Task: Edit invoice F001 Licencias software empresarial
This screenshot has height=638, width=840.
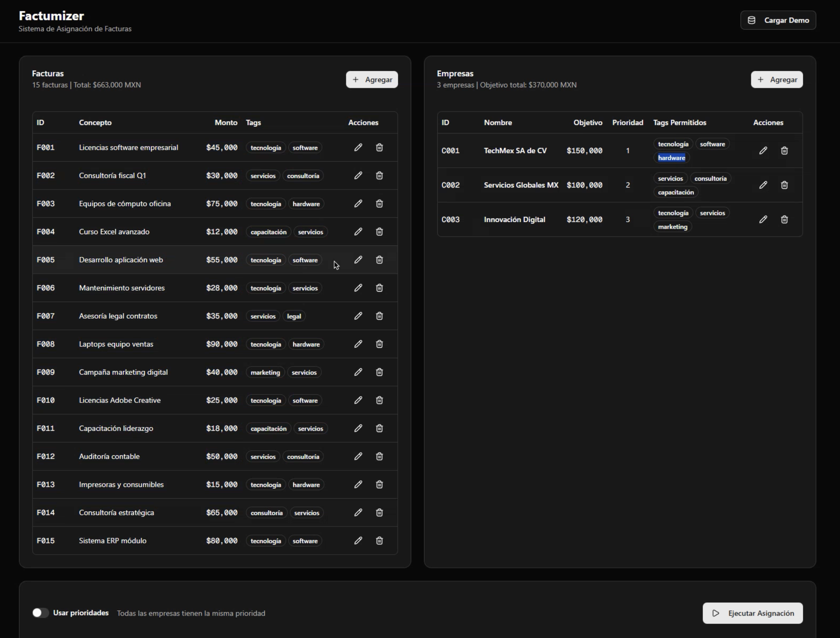Action: 358,147
